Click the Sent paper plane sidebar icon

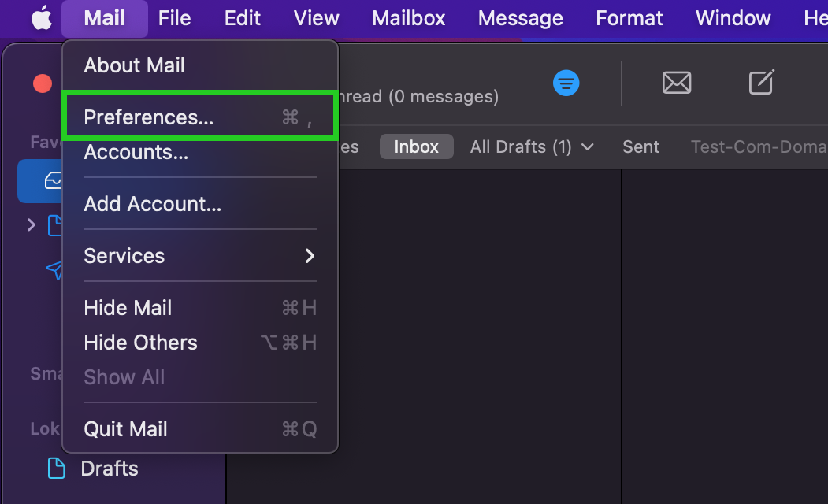[x=54, y=270]
